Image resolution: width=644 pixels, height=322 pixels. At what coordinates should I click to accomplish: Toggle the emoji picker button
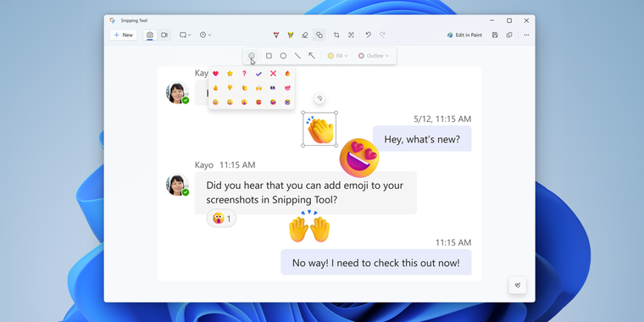(252, 56)
